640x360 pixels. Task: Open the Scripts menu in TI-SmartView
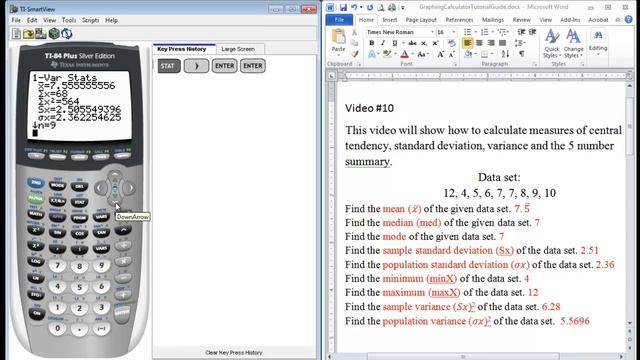point(90,20)
